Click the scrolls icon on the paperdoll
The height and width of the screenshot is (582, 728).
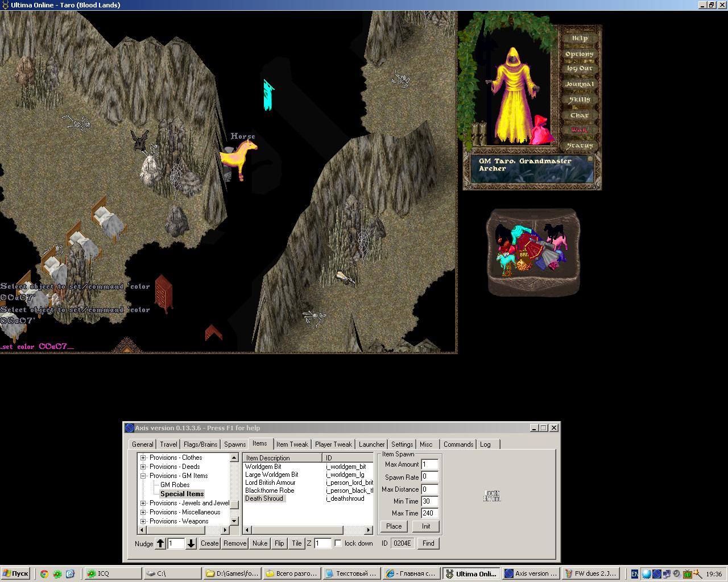tap(481, 135)
